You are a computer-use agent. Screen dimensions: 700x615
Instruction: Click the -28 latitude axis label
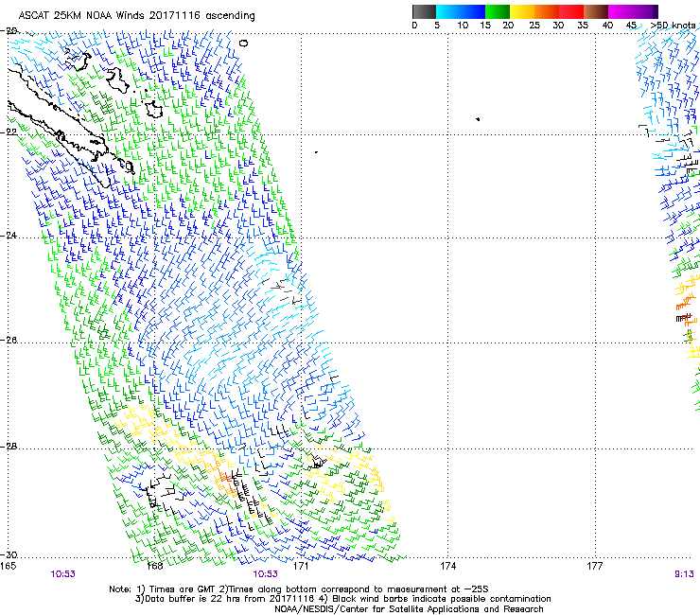pos(9,447)
